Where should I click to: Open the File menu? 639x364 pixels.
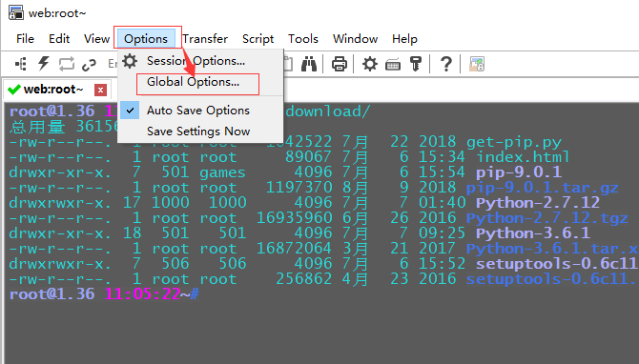pos(25,39)
